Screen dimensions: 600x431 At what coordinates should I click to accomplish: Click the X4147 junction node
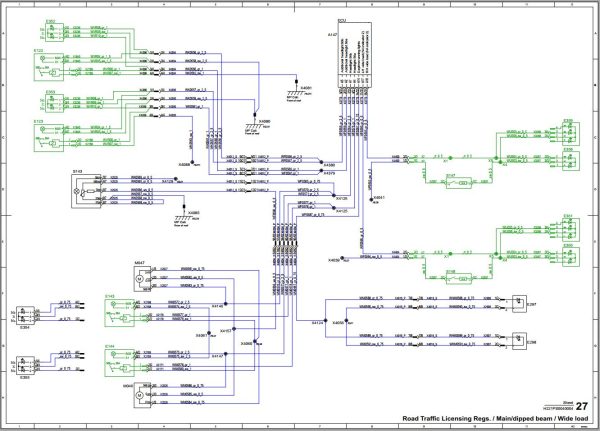225,354
